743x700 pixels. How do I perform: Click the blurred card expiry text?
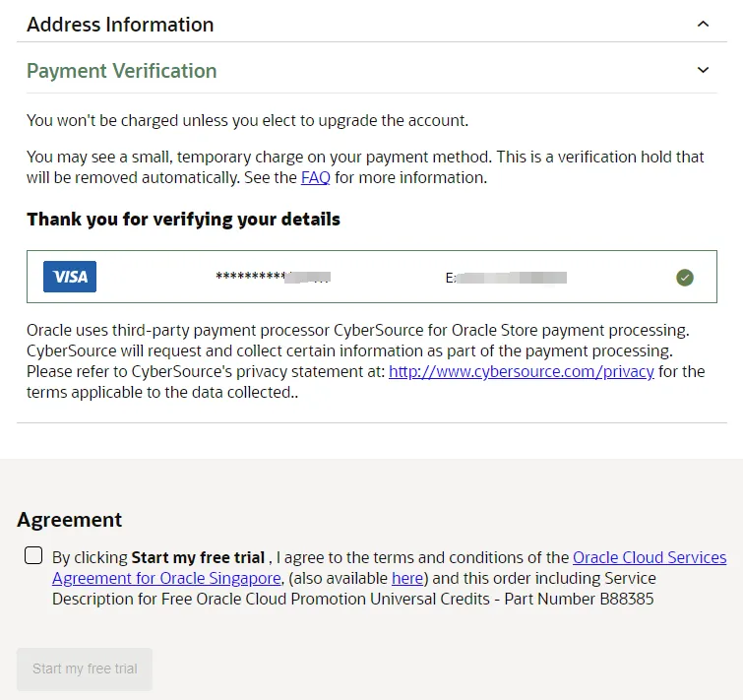(506, 278)
